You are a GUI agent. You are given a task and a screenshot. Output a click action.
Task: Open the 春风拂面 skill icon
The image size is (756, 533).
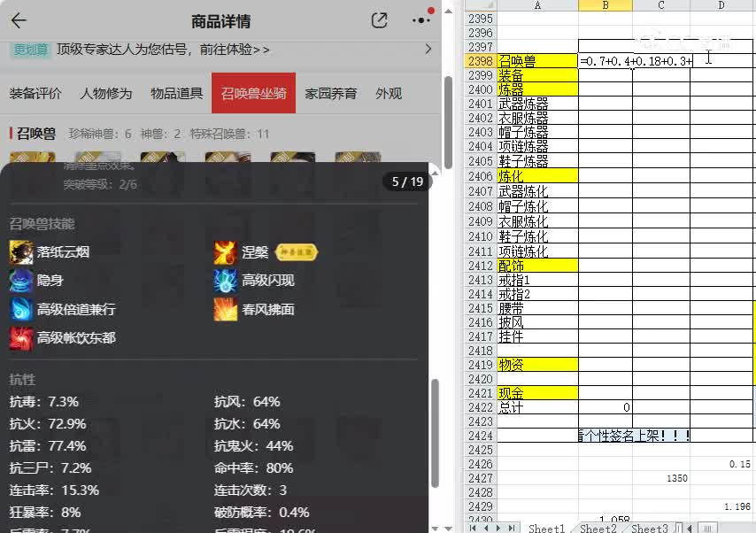[x=226, y=310]
